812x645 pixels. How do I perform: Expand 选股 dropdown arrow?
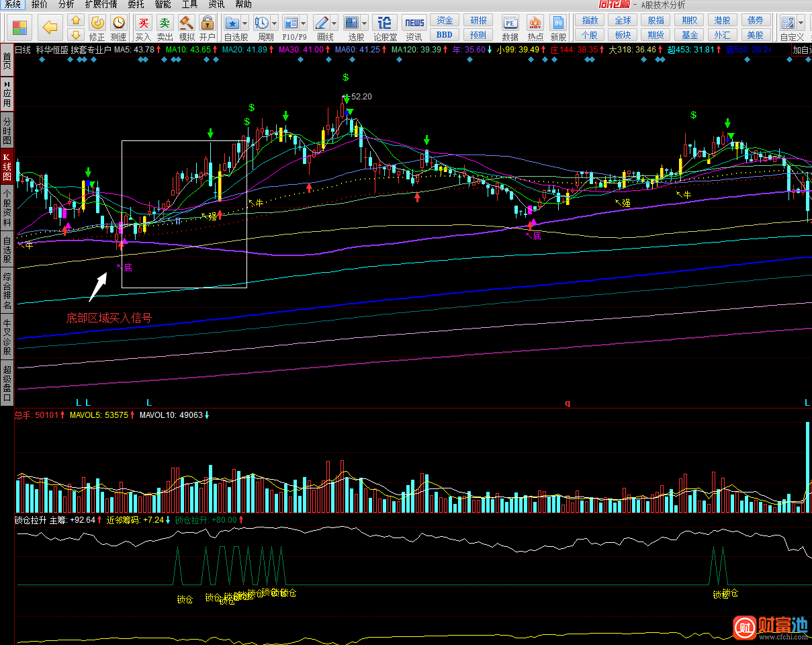[x=364, y=23]
